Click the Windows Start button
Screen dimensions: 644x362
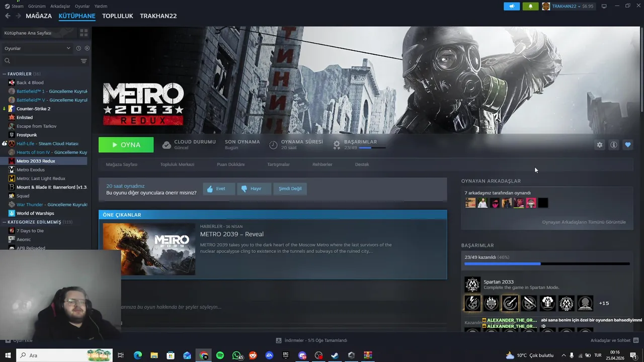[x=8, y=355]
